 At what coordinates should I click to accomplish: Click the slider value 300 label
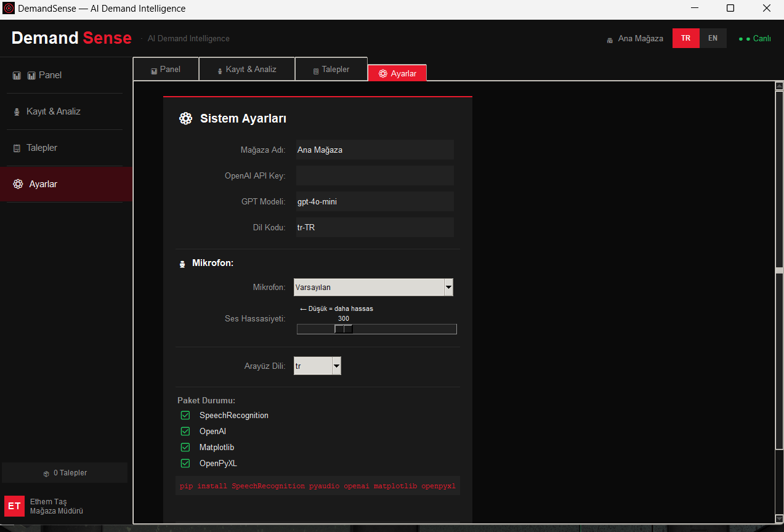344,318
